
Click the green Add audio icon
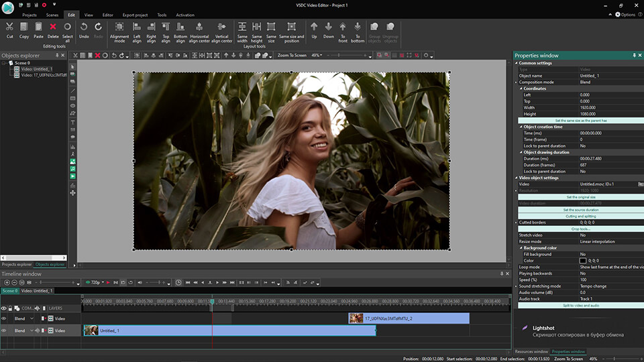(72, 169)
